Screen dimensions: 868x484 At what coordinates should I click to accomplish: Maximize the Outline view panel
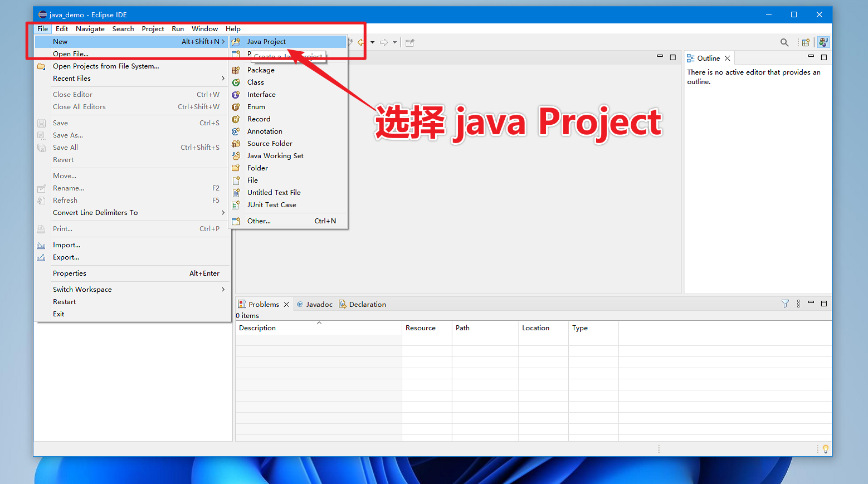click(x=824, y=57)
